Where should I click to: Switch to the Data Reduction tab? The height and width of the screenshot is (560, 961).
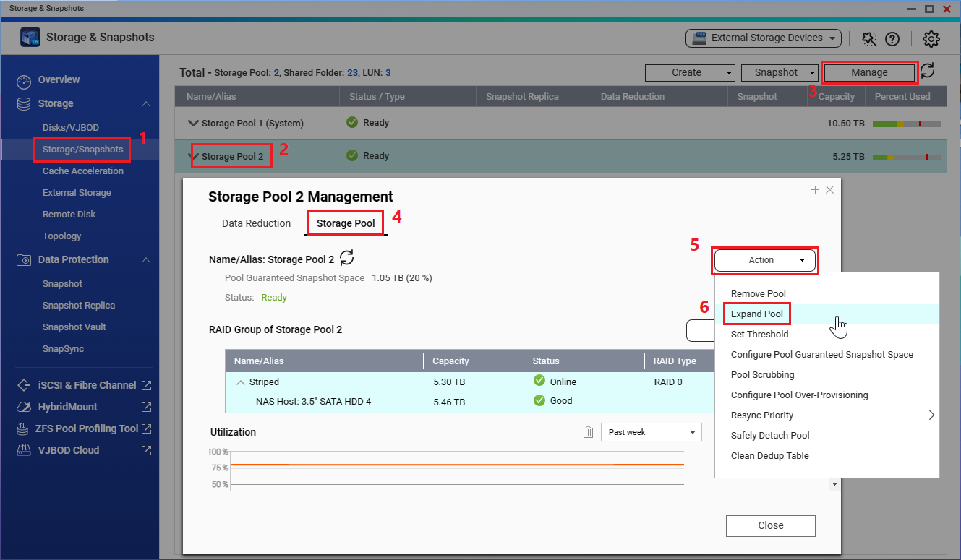(256, 223)
